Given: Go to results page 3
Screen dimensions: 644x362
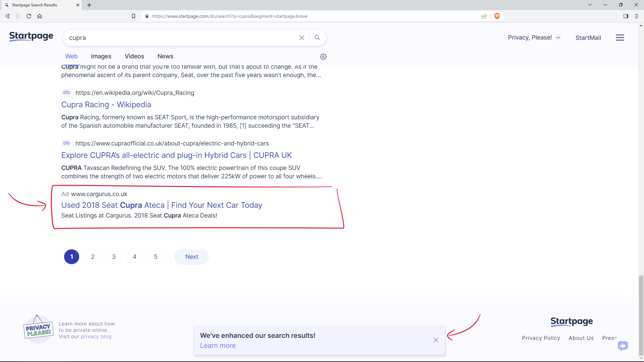Looking at the screenshot, I should pos(113,256).
